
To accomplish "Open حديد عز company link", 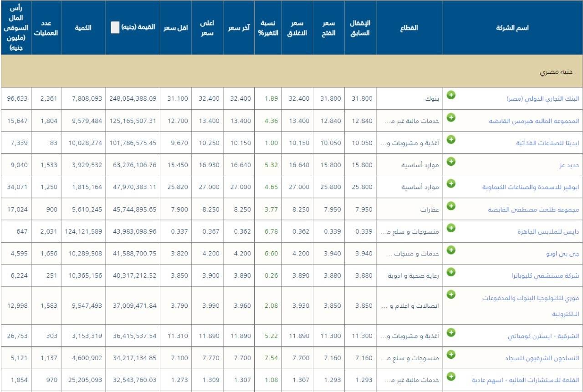I will point(569,165).
